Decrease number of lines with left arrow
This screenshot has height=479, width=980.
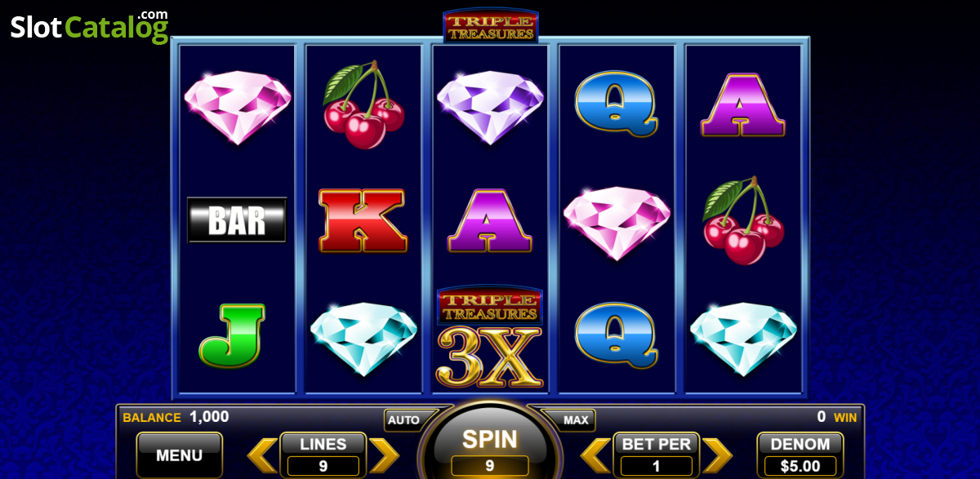coord(262,455)
